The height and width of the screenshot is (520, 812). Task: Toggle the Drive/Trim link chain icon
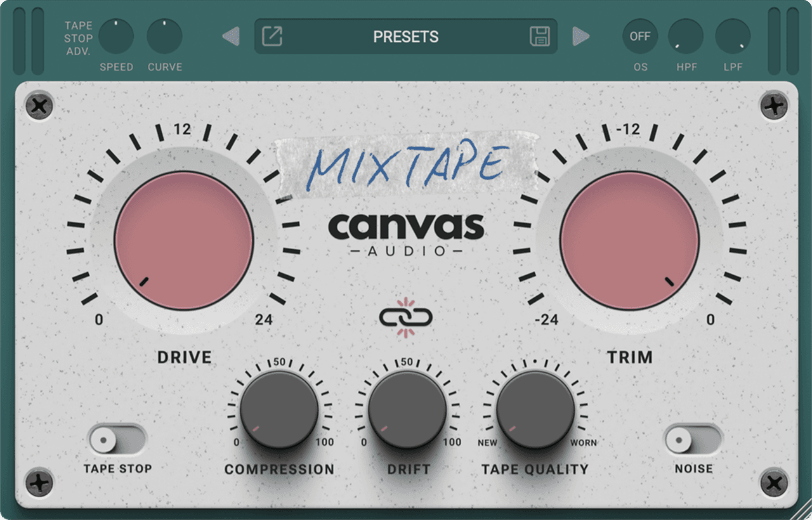pyautogui.click(x=406, y=316)
